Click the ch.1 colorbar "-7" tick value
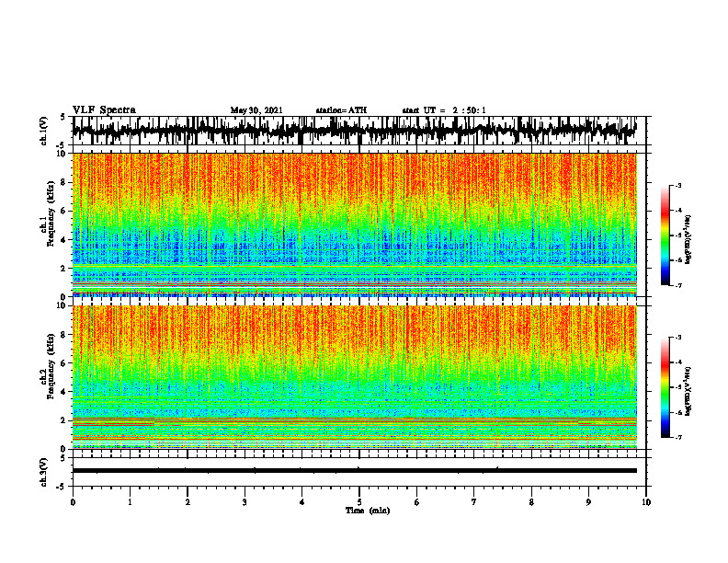 pyautogui.click(x=677, y=285)
